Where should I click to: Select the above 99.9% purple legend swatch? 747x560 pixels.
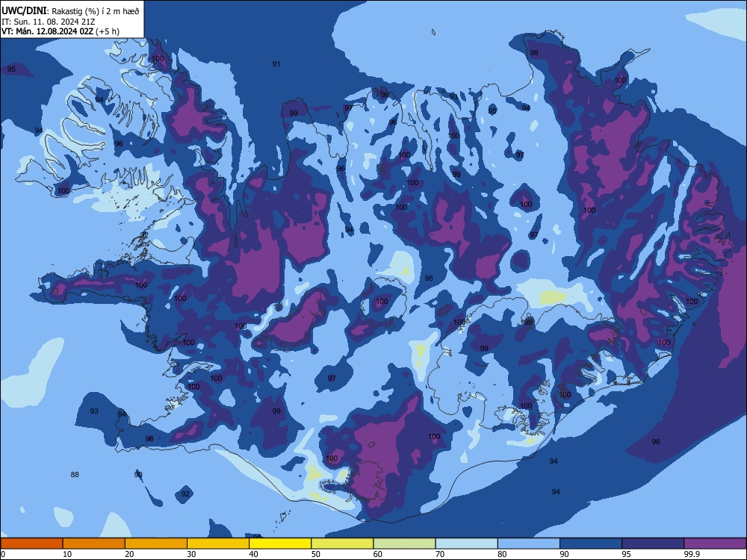click(715, 544)
